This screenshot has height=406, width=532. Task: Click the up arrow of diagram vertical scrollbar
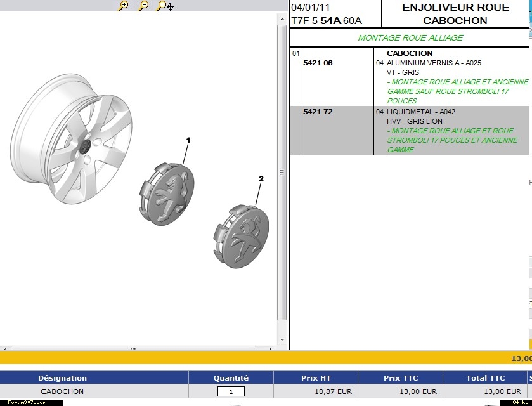pyautogui.click(x=282, y=20)
